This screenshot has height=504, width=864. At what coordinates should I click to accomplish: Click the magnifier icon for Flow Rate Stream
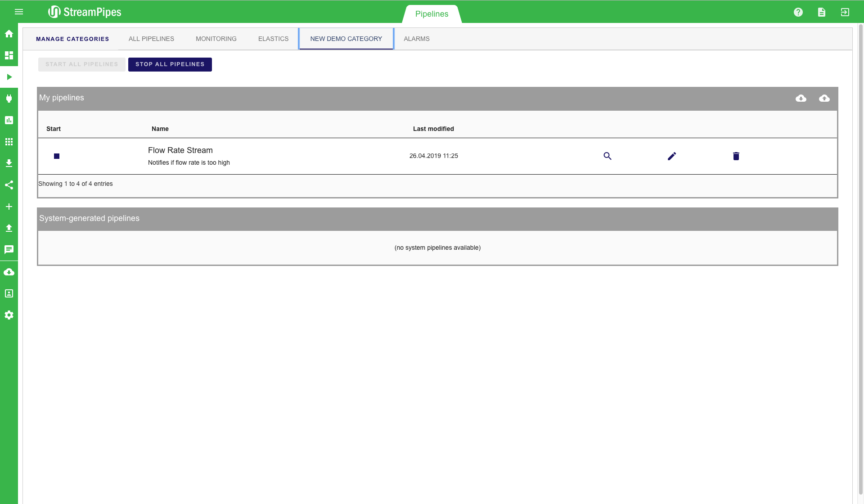point(607,156)
